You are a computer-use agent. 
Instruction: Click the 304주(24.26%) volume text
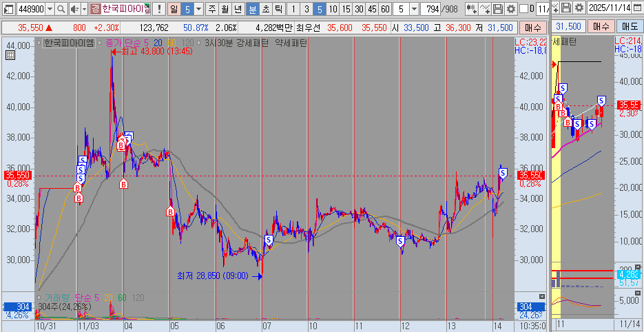(x=64, y=307)
